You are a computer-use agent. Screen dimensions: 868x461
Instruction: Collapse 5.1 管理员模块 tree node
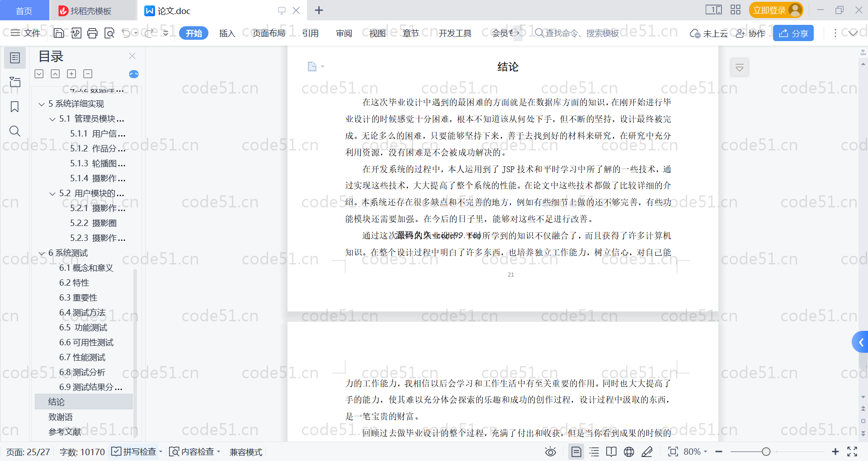coord(52,119)
